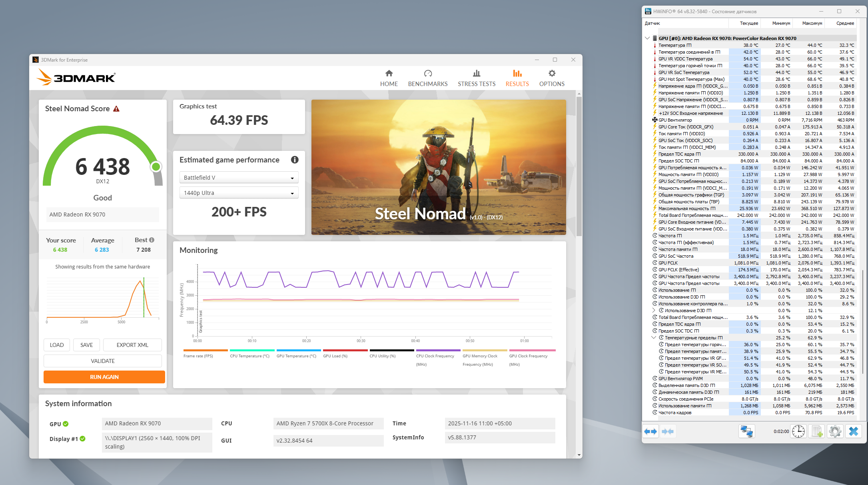The height and width of the screenshot is (485, 868).
Task: Open the 1440p Ultra resolution dropdown
Action: click(x=239, y=193)
